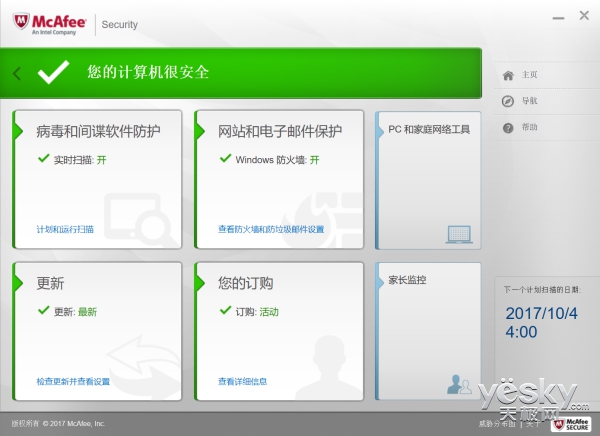The height and width of the screenshot is (436, 600).
Task: Click the people icon in 家长监控 card
Action: (459, 384)
